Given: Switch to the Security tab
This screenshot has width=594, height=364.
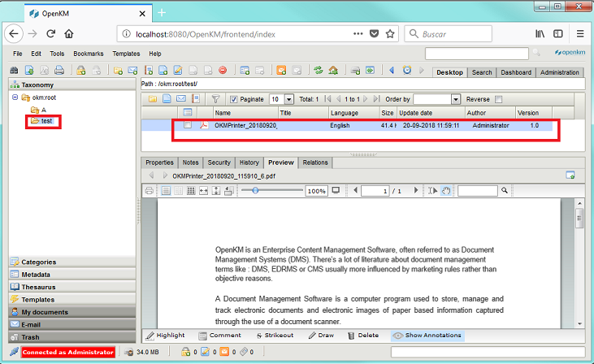Looking at the screenshot, I should point(219,162).
